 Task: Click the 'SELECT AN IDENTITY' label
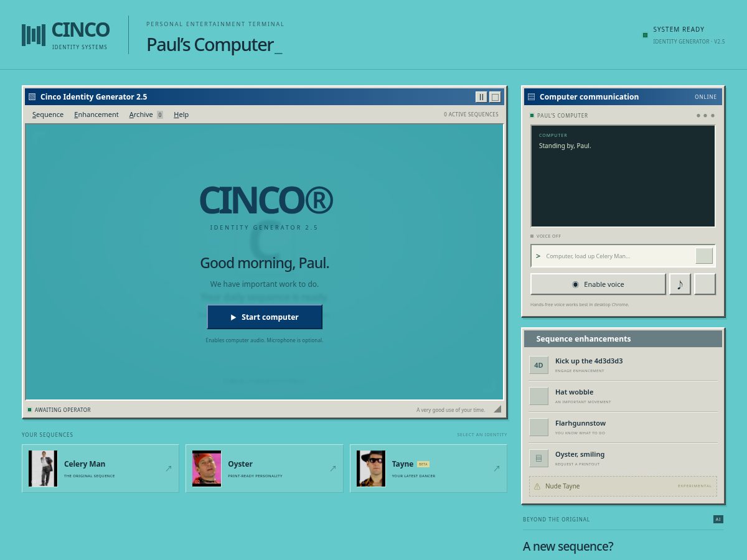(x=482, y=435)
